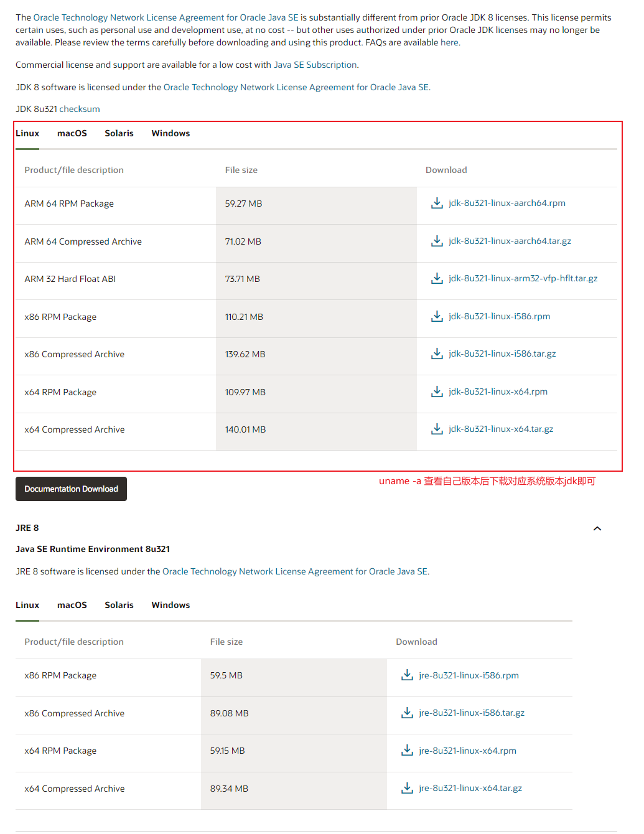Open Solaris tab in JRE 8 section
The image size is (644, 834).
coord(119,605)
